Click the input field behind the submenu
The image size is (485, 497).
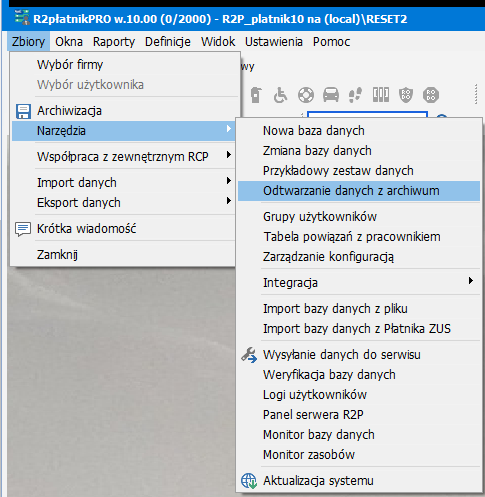(367, 114)
